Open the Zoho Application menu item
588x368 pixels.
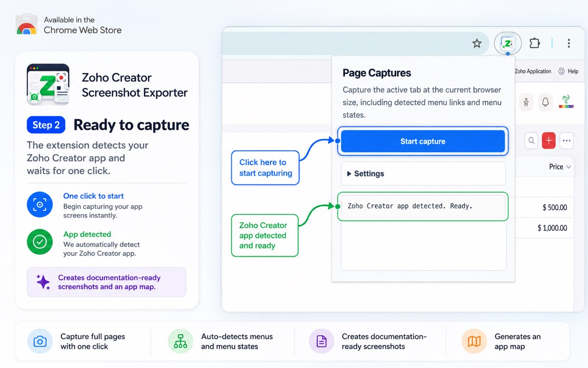coord(533,71)
